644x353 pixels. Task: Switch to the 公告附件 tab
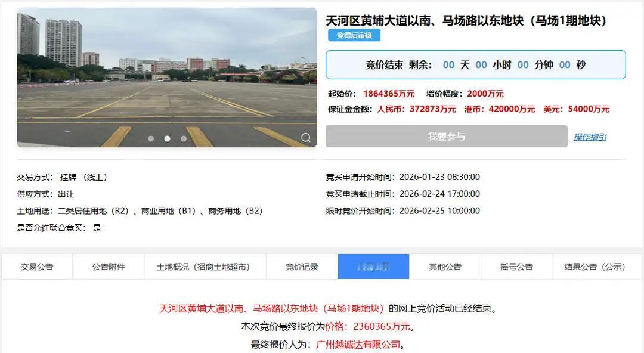(109, 267)
